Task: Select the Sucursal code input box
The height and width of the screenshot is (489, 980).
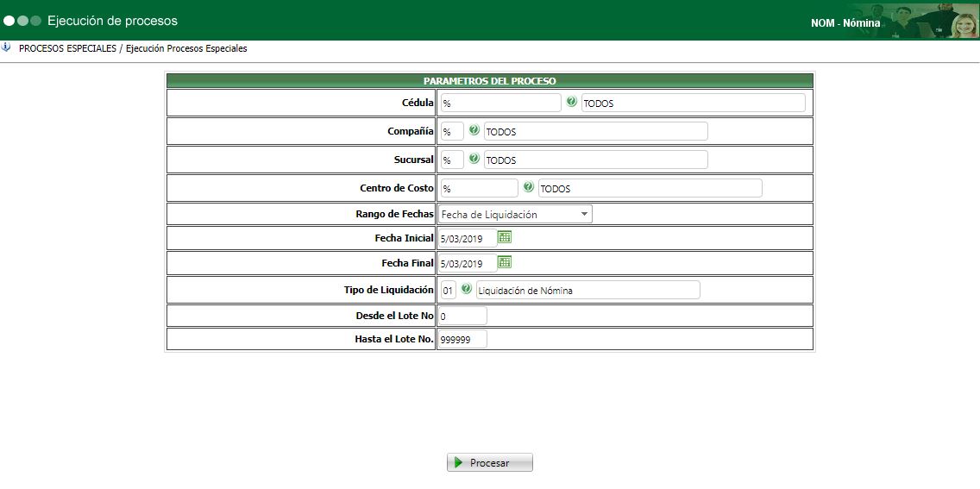Action: coord(451,160)
